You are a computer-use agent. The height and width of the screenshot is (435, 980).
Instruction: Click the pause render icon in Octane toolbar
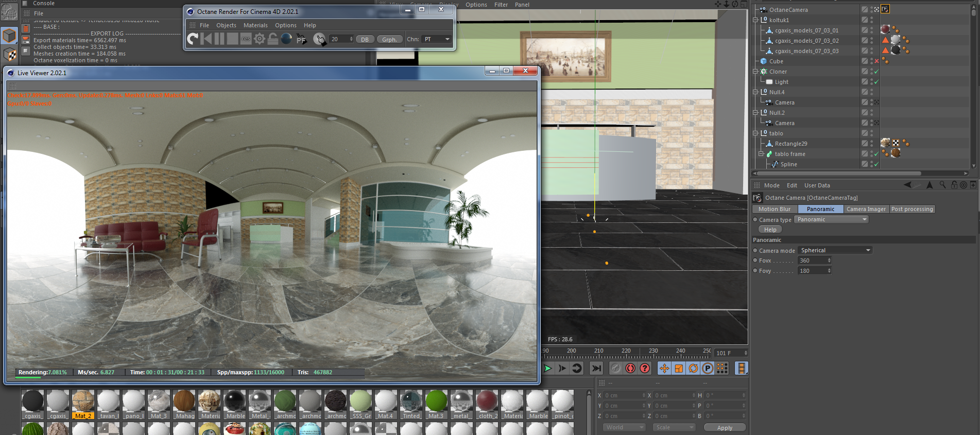219,39
